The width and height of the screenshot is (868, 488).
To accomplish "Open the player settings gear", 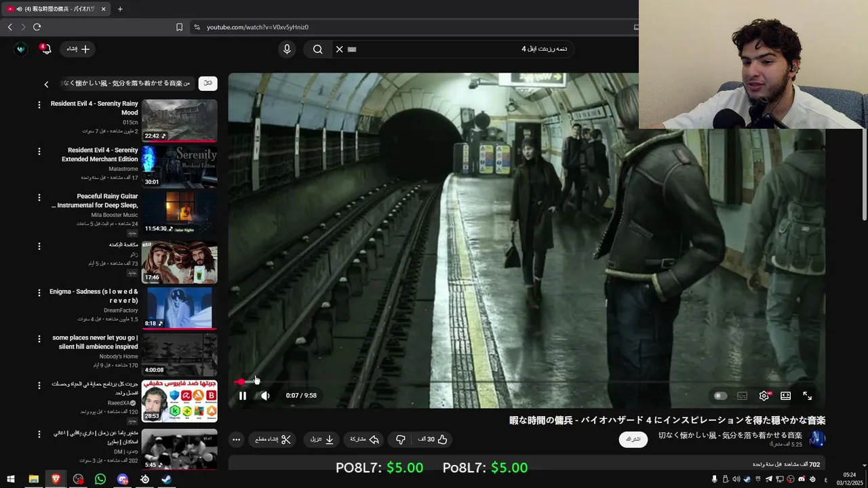I will click(764, 396).
